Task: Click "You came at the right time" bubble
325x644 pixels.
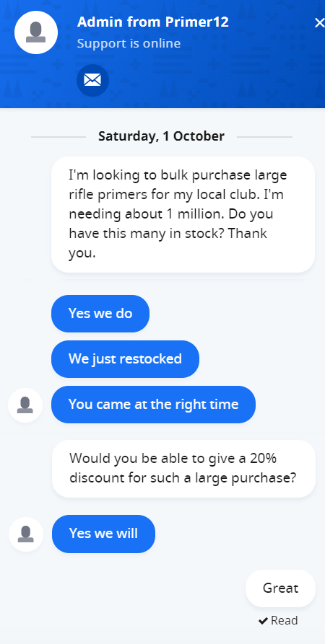Action: click(153, 404)
